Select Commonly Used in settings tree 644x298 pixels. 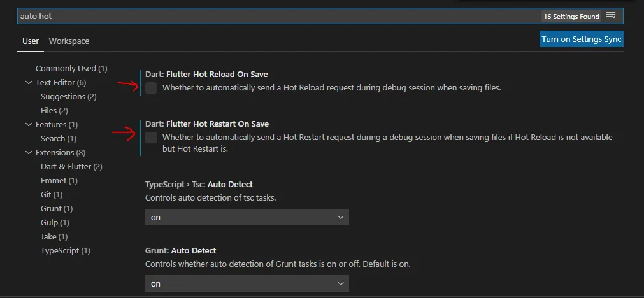[x=71, y=69]
